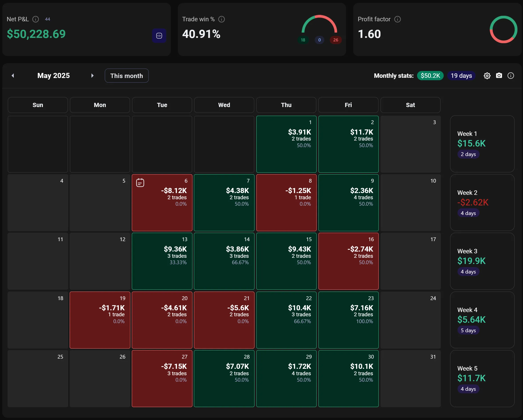The width and height of the screenshot is (523, 420).
Task: Open the journal note icon on May 6
Action: pos(140,183)
